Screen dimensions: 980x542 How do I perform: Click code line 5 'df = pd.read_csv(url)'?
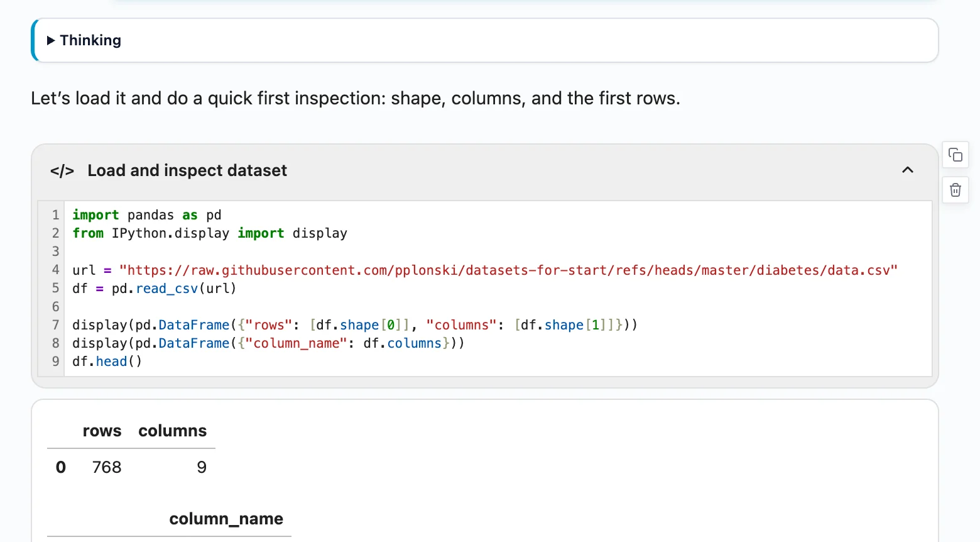pyautogui.click(x=155, y=289)
